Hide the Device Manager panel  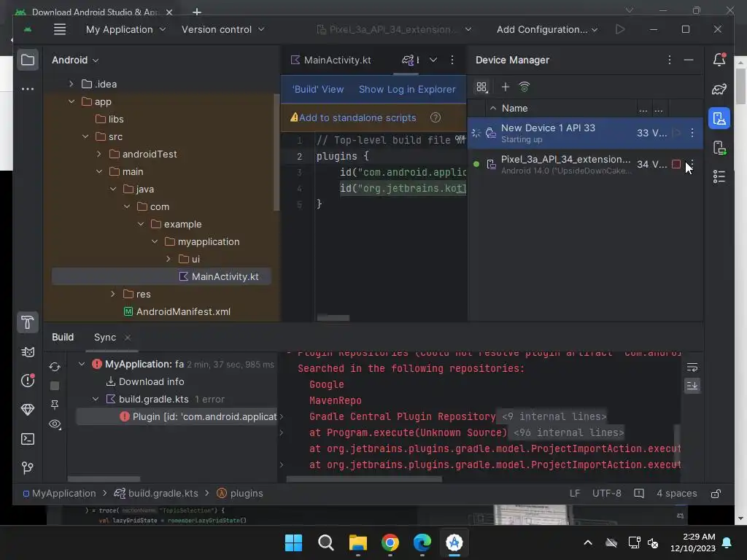pyautogui.click(x=689, y=60)
